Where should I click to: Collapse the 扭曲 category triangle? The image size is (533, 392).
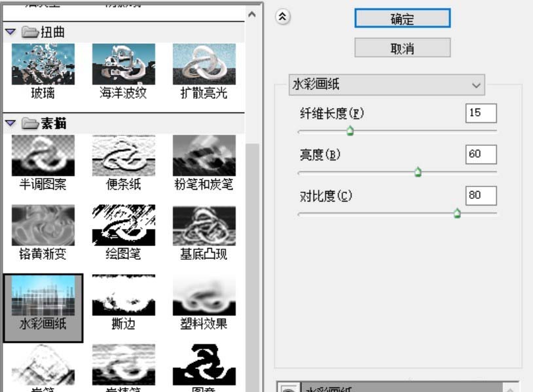pos(10,31)
